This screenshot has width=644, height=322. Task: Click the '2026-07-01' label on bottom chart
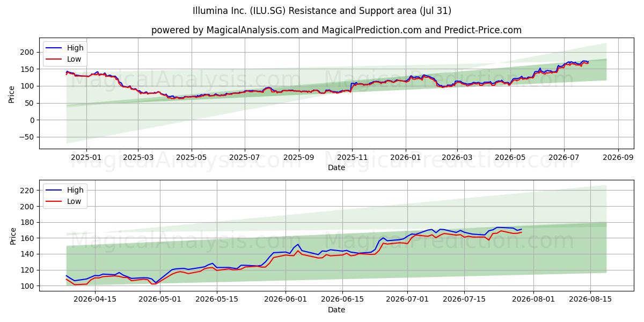[407, 300]
